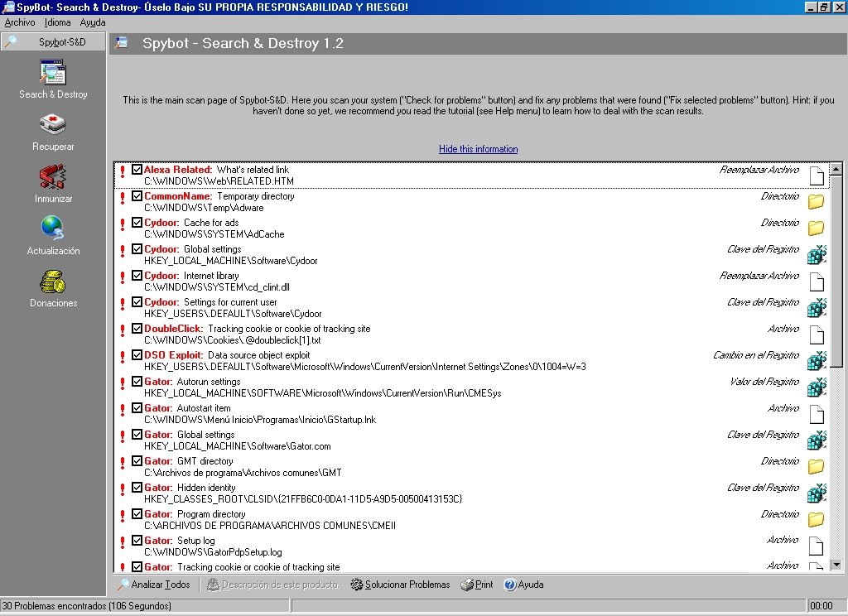Select the Cydoor Global settings row text
This screenshot has width=848, height=616.
tap(192, 249)
